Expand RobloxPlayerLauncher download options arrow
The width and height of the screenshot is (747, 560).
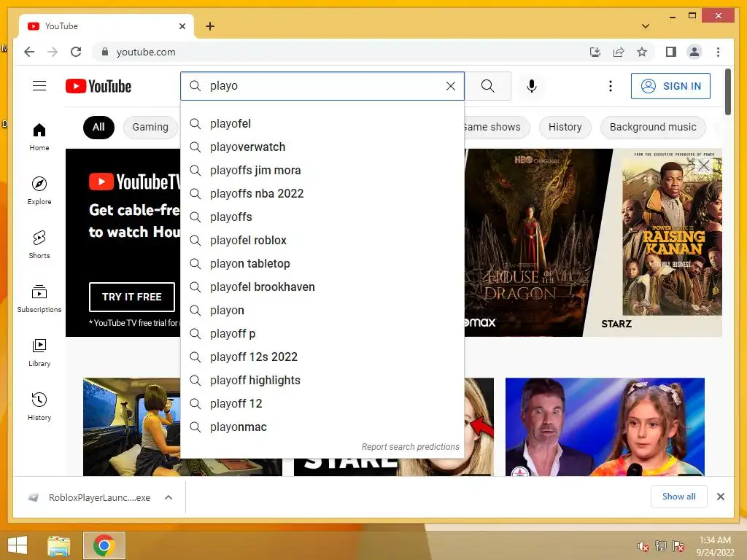pos(169,497)
